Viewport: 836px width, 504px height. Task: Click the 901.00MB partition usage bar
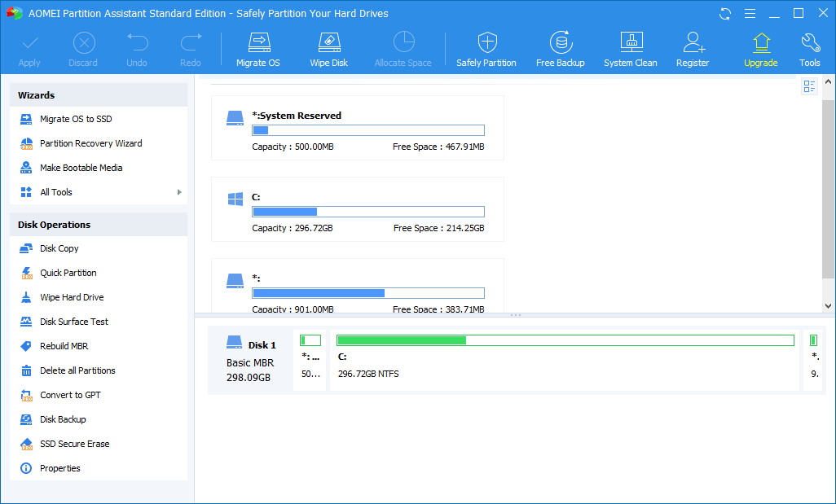368,293
